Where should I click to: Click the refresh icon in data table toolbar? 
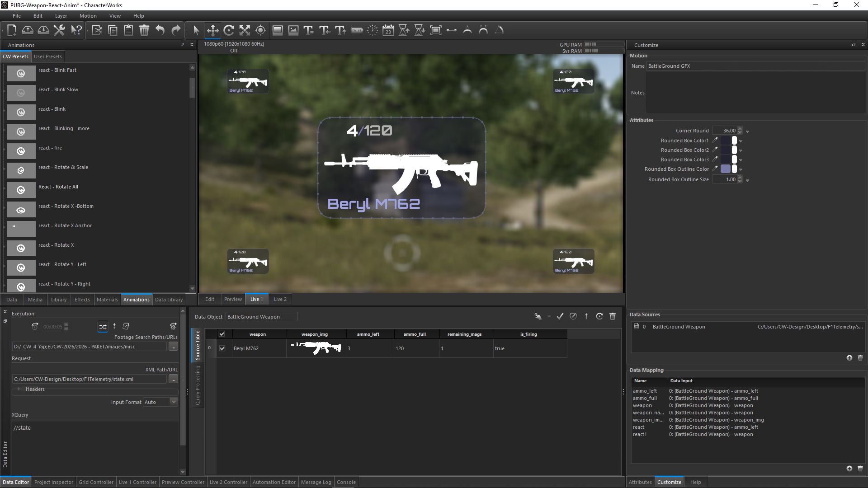click(599, 316)
